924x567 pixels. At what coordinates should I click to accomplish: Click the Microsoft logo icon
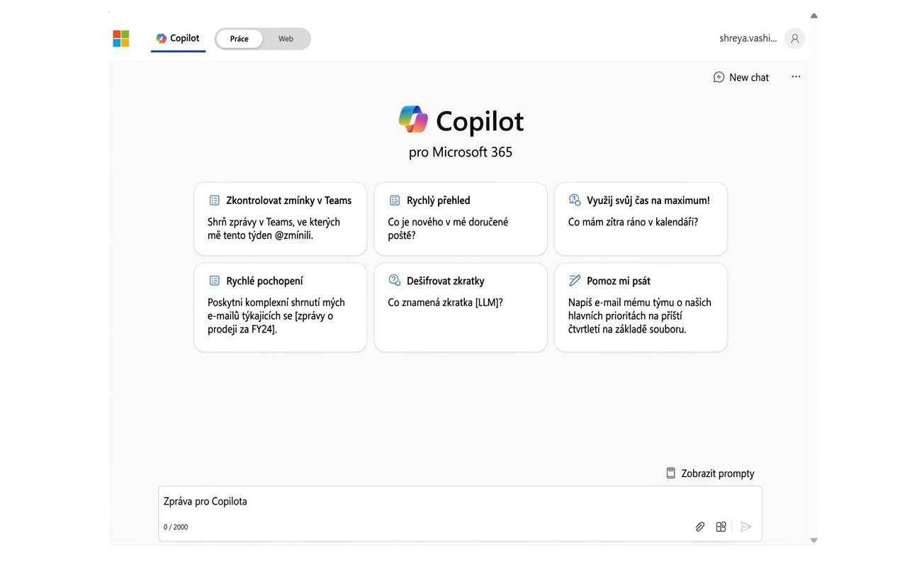click(121, 38)
